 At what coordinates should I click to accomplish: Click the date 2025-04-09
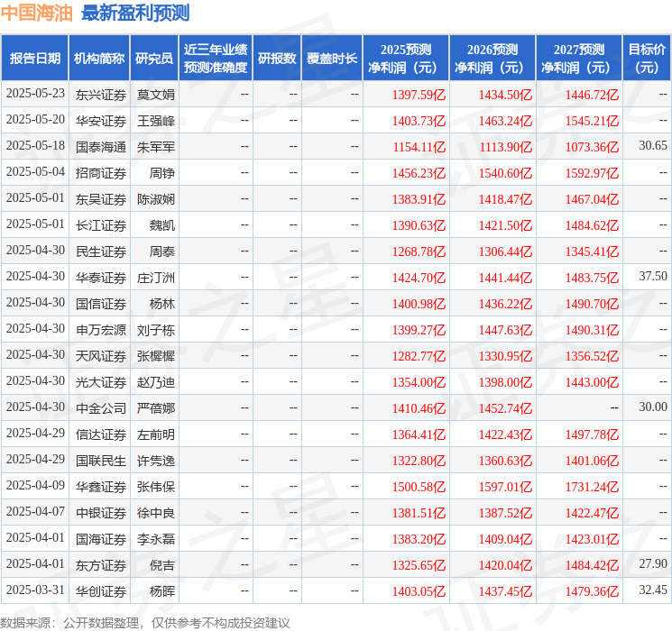[35, 485]
